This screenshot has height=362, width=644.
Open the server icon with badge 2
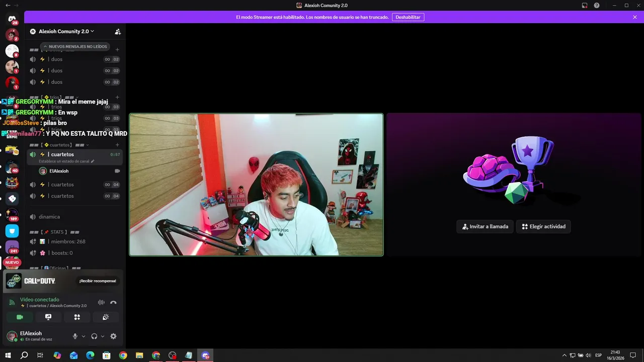(12, 35)
